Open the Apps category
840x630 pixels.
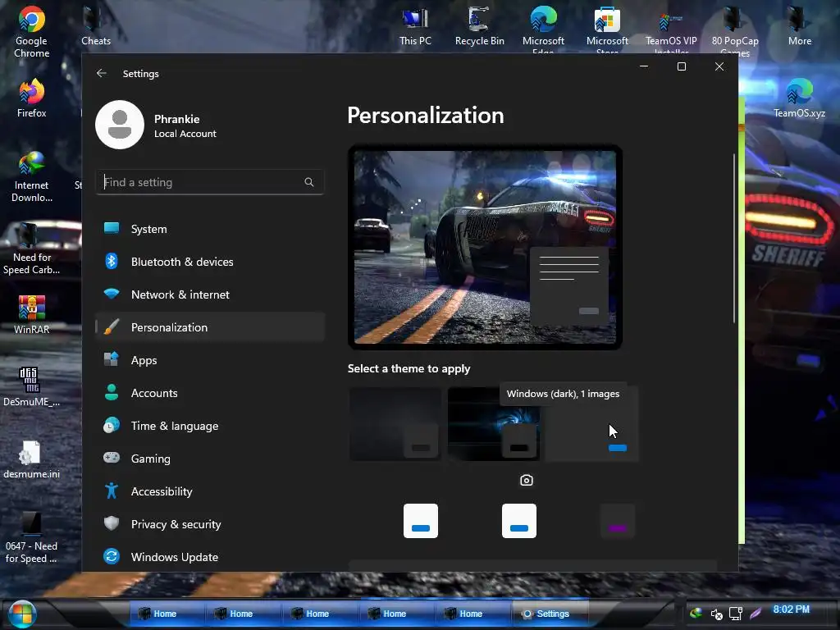coord(209,360)
